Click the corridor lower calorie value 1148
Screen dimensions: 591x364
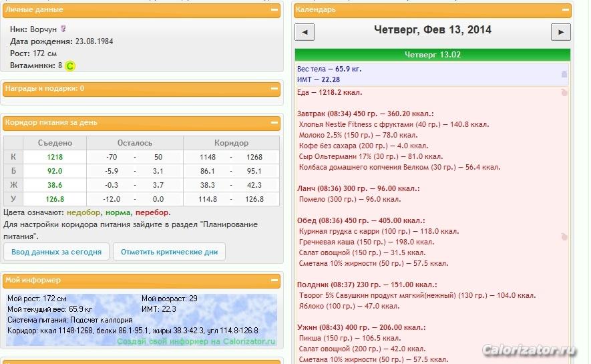(x=208, y=157)
